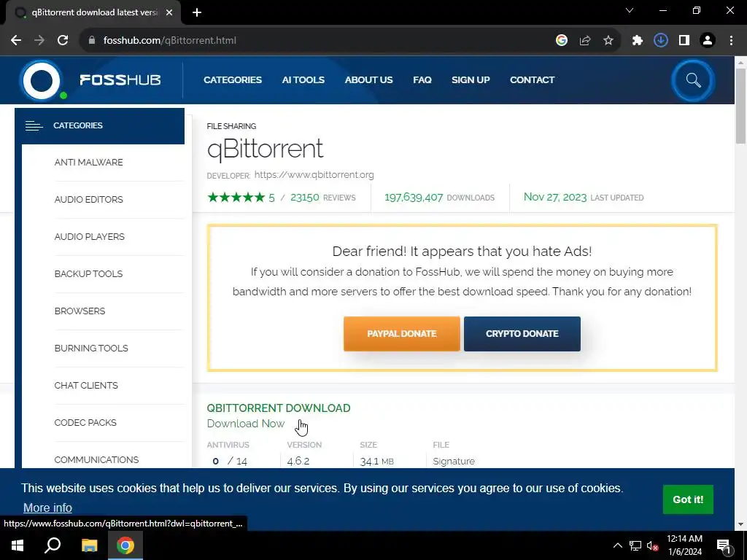Image resolution: width=747 pixels, height=560 pixels.
Task: Open the Extensions puzzle icon
Action: [x=638, y=41]
